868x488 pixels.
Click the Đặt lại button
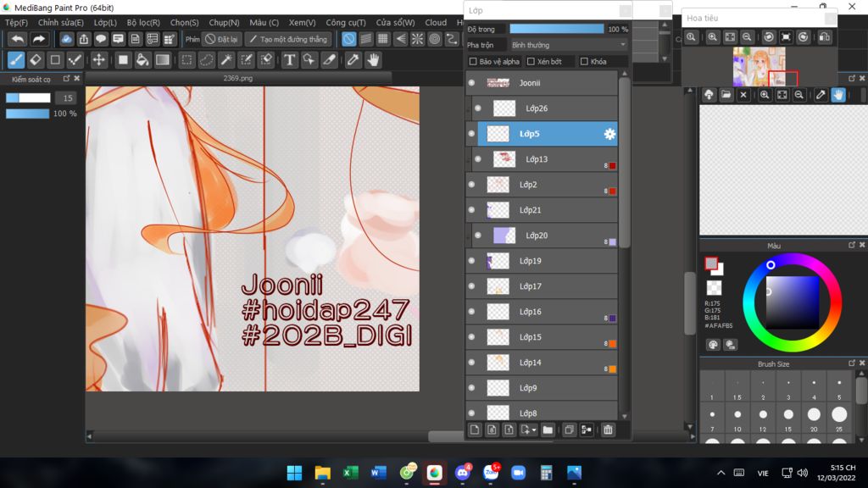coord(222,39)
